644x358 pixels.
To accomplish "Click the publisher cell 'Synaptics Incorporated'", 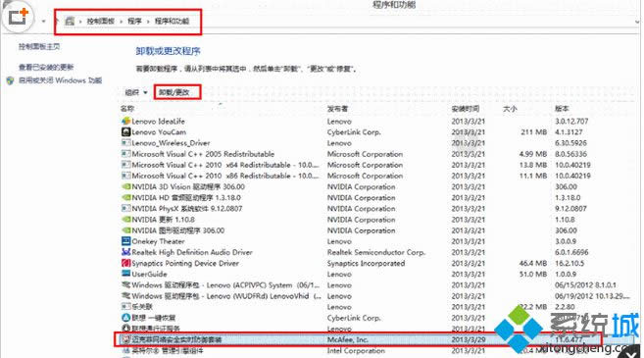I will tap(366, 263).
